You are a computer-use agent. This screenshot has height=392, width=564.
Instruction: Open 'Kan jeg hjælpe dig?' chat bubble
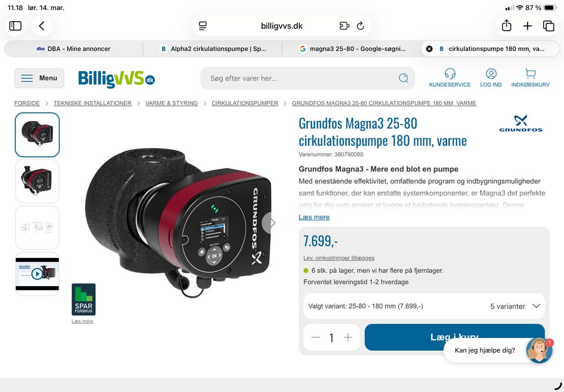click(485, 350)
